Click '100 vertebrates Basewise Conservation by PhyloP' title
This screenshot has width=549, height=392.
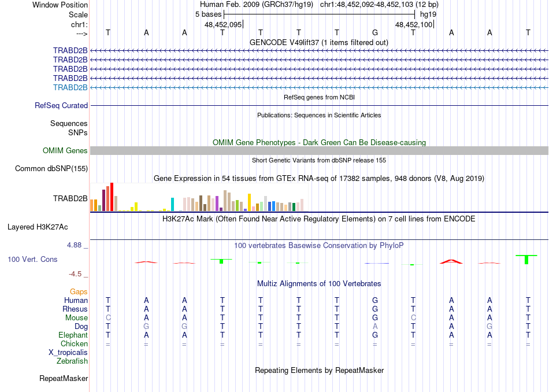pyautogui.click(x=318, y=246)
